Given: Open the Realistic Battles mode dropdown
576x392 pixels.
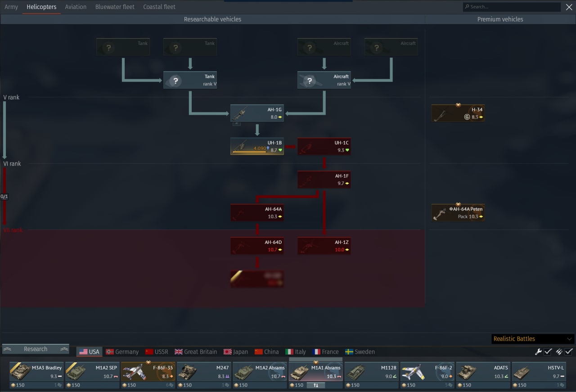Looking at the screenshot, I should click(533, 339).
